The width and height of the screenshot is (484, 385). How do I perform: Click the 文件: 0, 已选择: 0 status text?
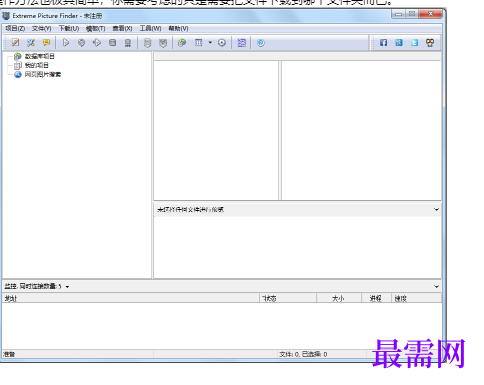303,354
